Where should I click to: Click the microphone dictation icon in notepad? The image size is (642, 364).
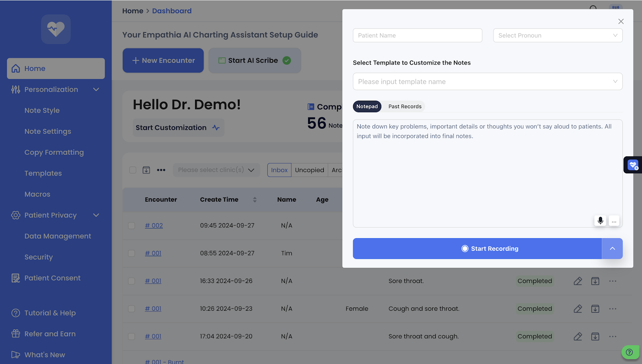(x=600, y=221)
